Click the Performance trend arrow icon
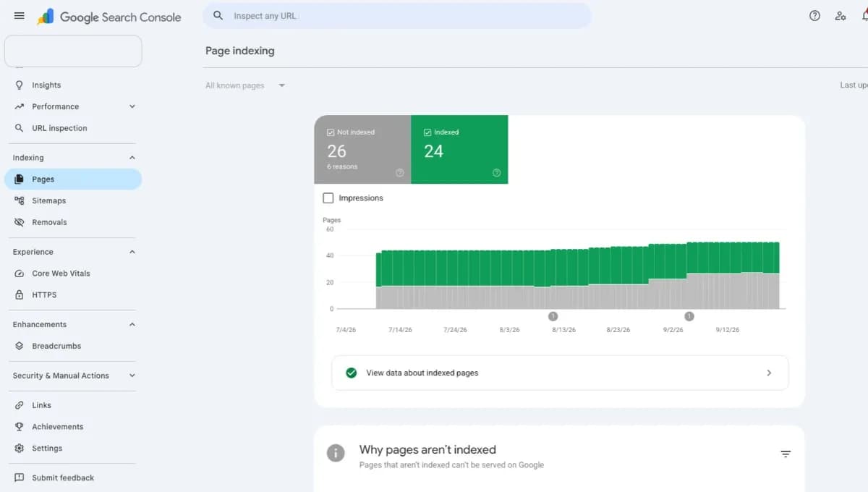Screen dimensions: 868x492 (x=20, y=106)
